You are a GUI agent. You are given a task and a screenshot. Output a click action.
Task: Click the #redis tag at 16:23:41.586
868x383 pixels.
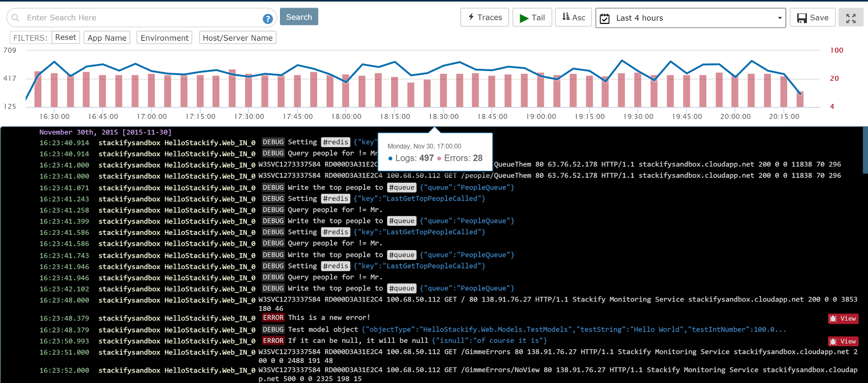pos(335,232)
